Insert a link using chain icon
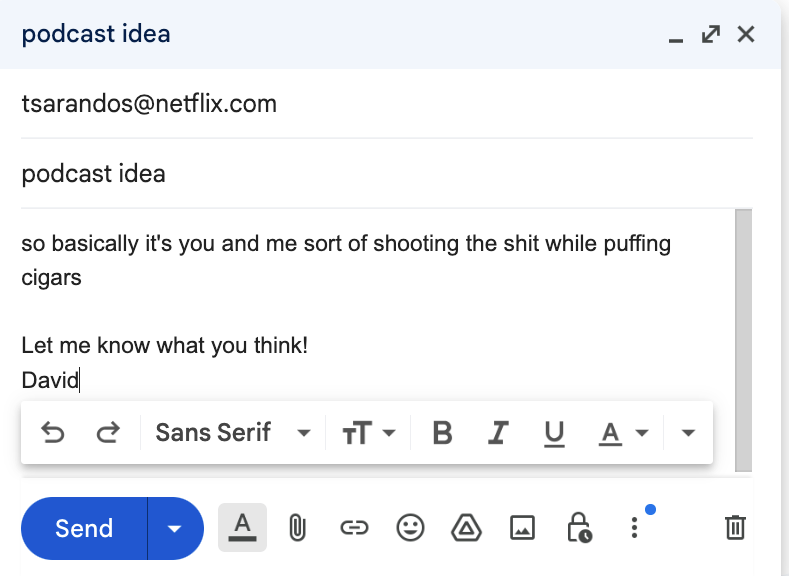Image resolution: width=789 pixels, height=576 pixels. (x=354, y=528)
